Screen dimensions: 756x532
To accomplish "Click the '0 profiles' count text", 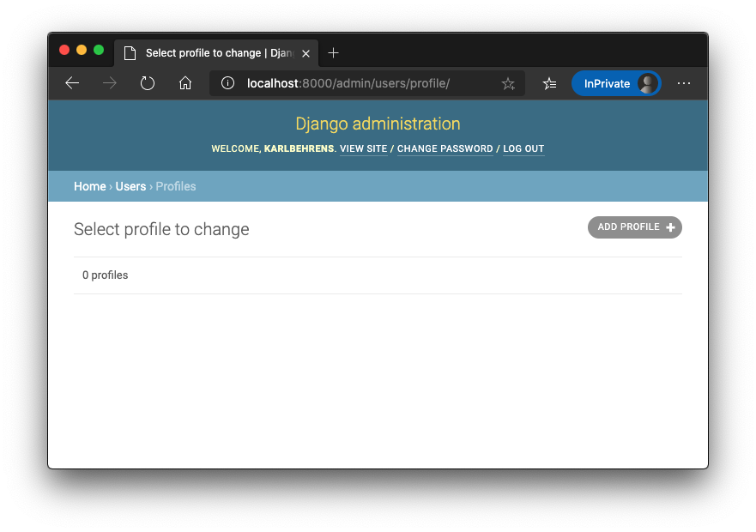I will [105, 275].
